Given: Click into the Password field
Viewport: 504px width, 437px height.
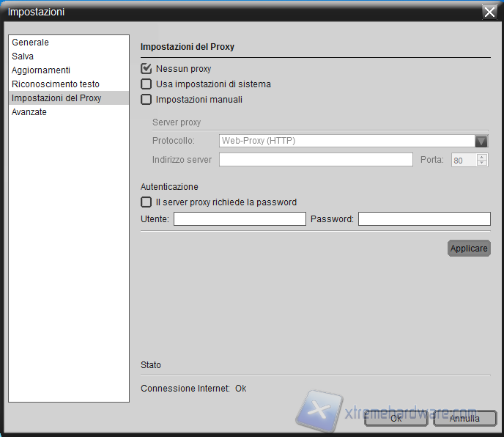Looking at the screenshot, I should click(424, 219).
